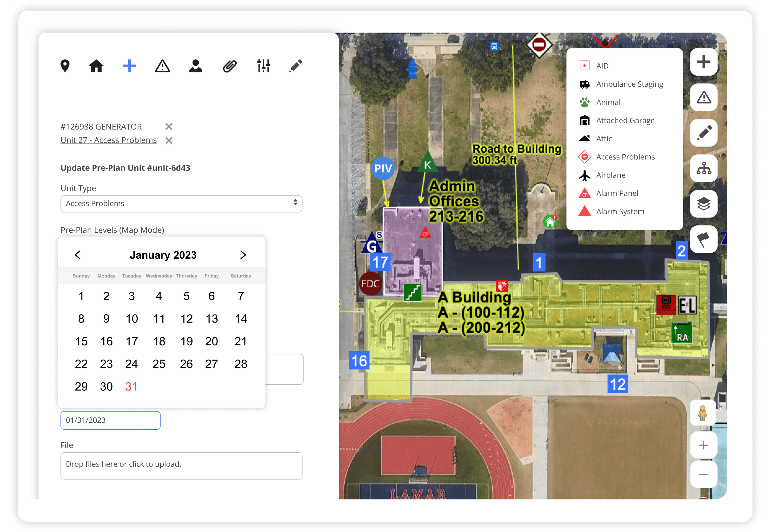
Task: Open the hazard warning icon in the left toolbar
Action: click(x=162, y=66)
